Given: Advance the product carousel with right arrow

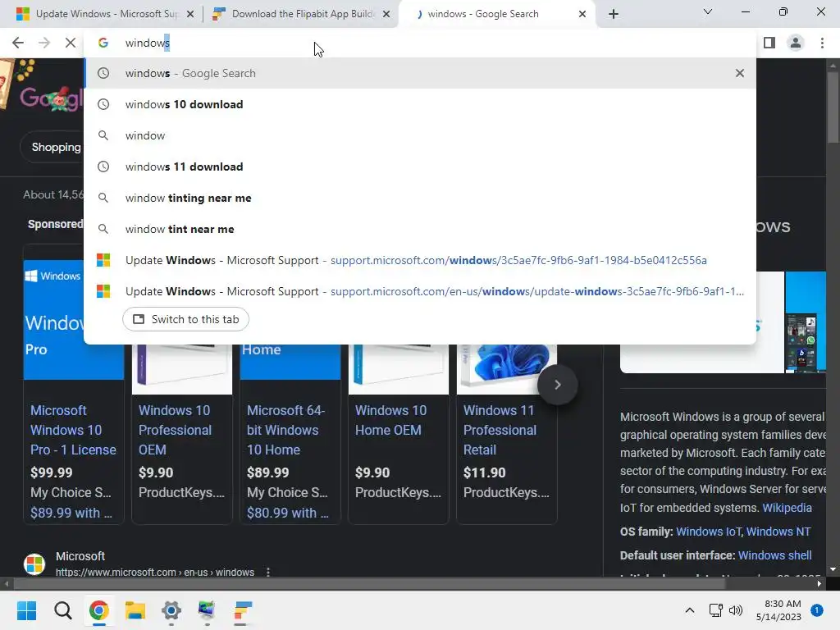Looking at the screenshot, I should coord(557,385).
